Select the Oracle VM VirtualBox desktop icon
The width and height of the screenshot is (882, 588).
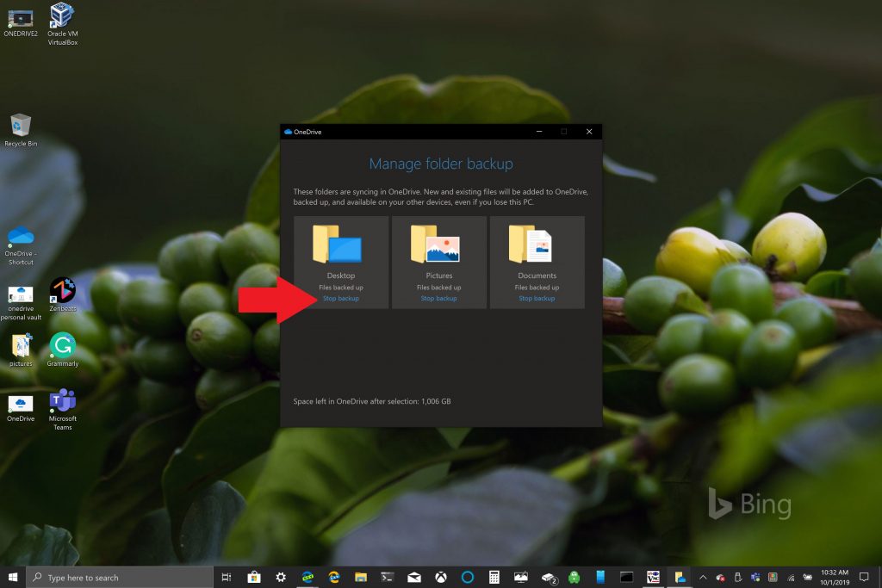(62, 23)
